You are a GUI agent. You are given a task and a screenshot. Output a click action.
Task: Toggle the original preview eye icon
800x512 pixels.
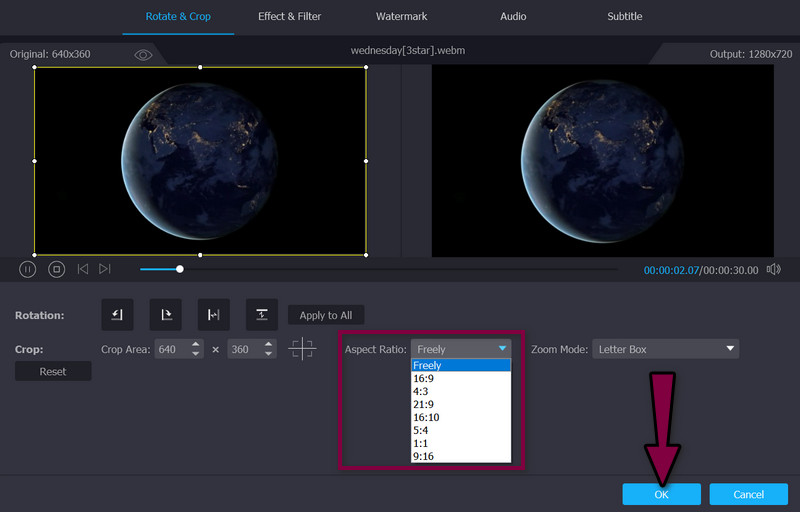143,55
